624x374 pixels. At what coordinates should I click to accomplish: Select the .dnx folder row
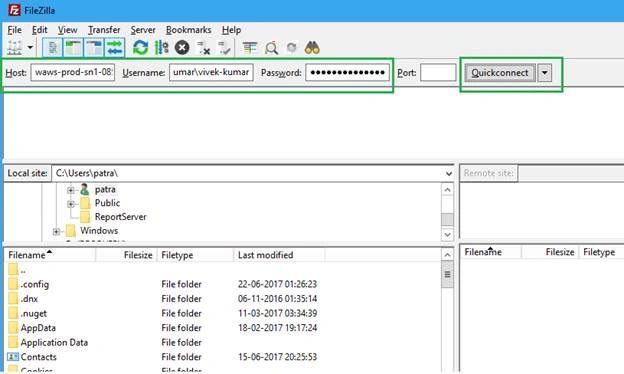pos(223,298)
